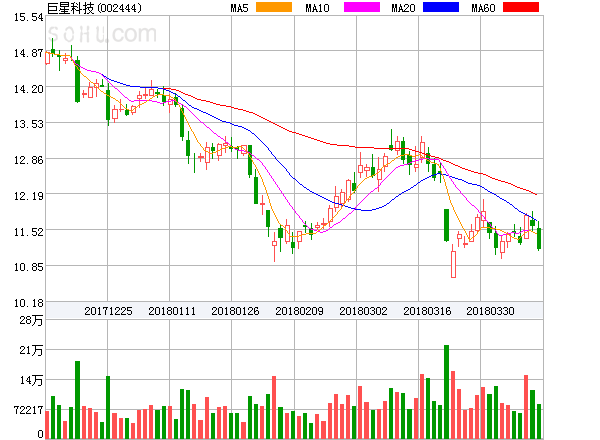This screenshot has height=440, width=600.
Task: Click the 13.53 price axis label
Action: coord(29,124)
